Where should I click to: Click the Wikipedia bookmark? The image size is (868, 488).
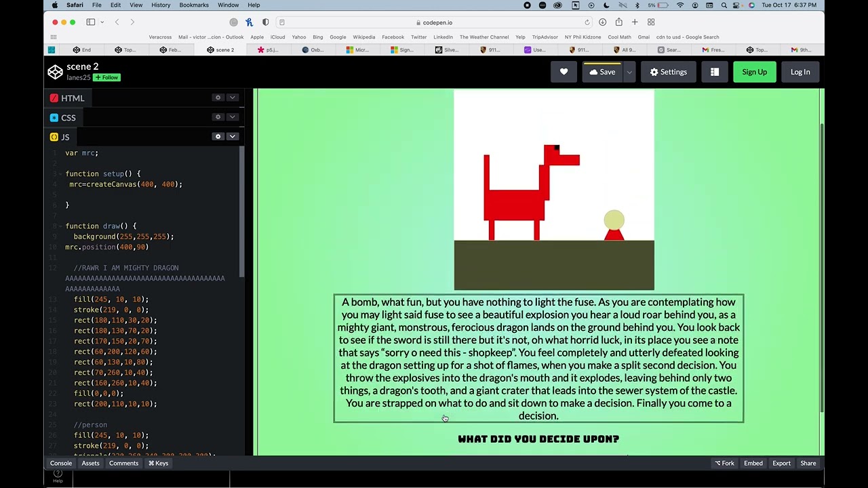364,37
